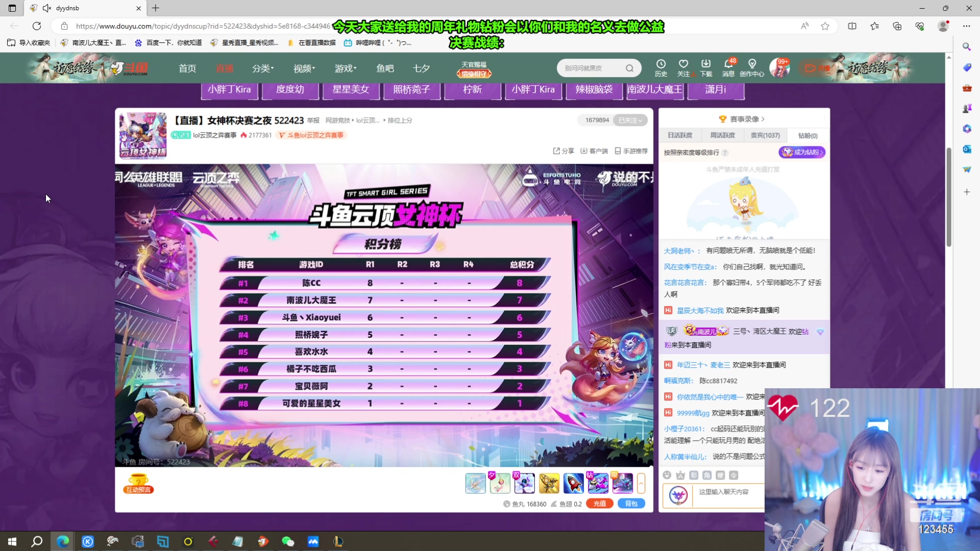
Task: Click the Edge sidebar add plus icon
Action: 967,192
